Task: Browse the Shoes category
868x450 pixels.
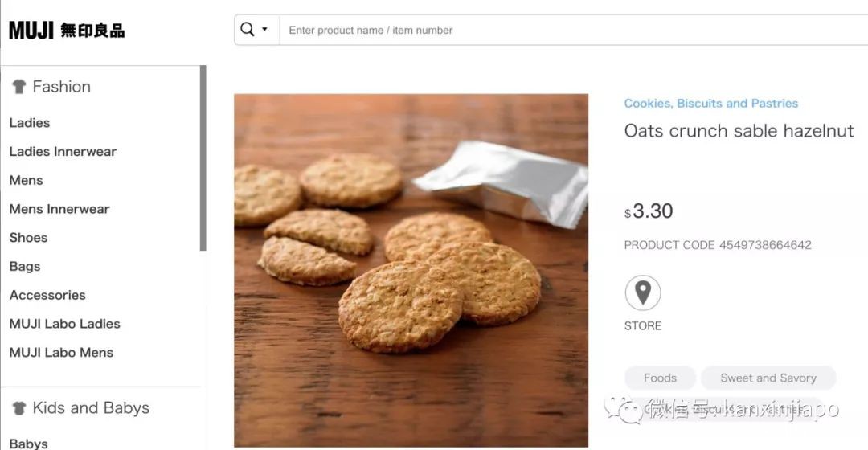Action: coord(29,238)
